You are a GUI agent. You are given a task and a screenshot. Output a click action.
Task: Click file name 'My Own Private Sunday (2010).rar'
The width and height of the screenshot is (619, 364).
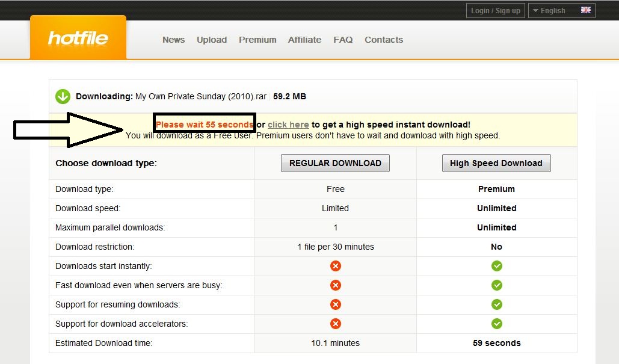[x=201, y=97]
